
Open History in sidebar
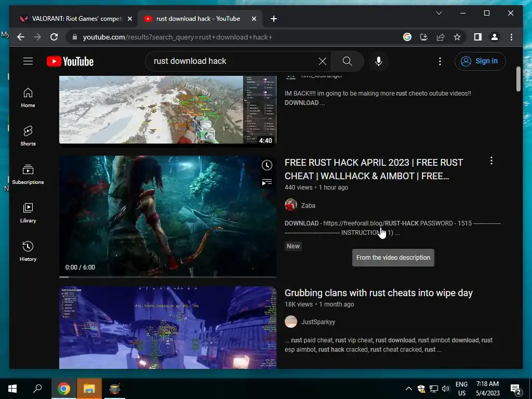[x=28, y=251]
